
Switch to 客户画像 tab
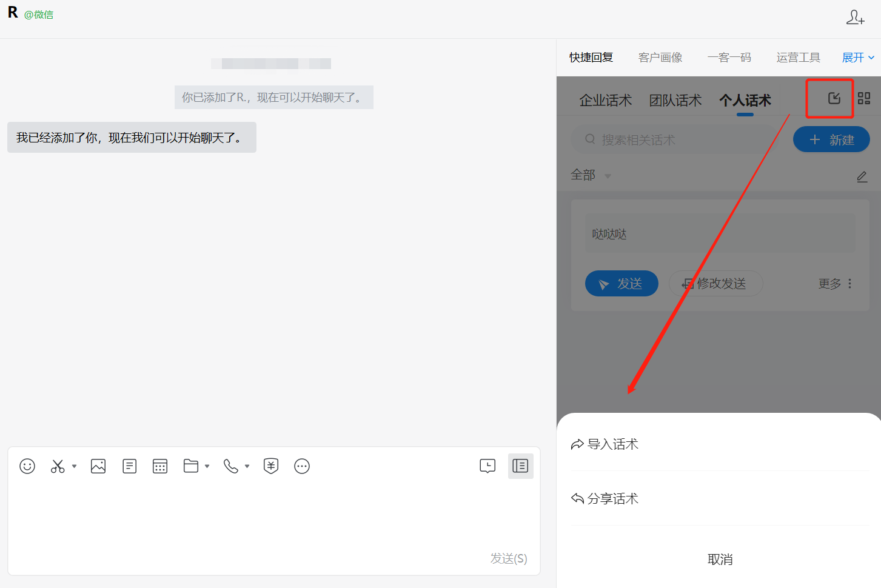(660, 58)
